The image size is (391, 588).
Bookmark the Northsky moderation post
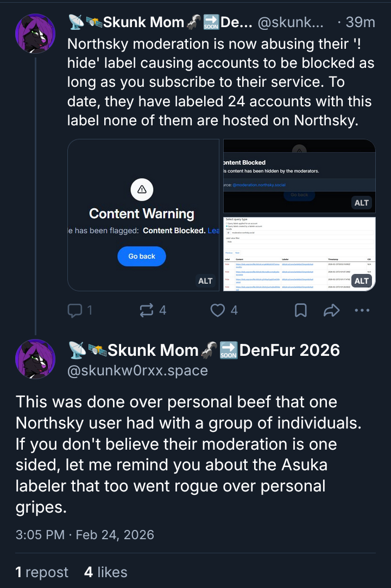click(300, 310)
